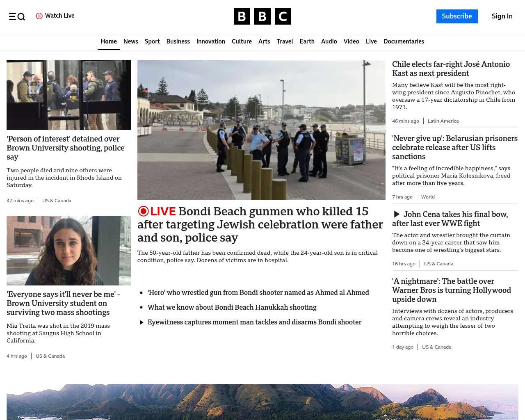Open the Sport section
The width and height of the screenshot is (525, 420).
coord(152,41)
